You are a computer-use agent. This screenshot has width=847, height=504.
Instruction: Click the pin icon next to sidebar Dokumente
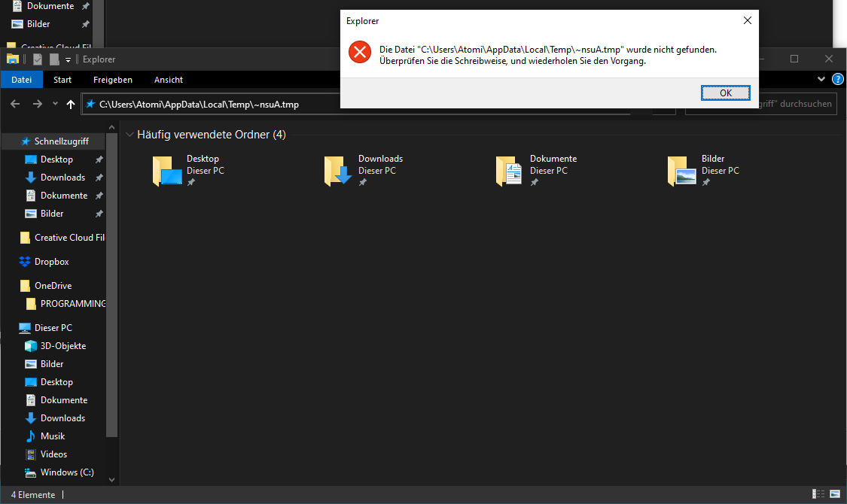99,196
